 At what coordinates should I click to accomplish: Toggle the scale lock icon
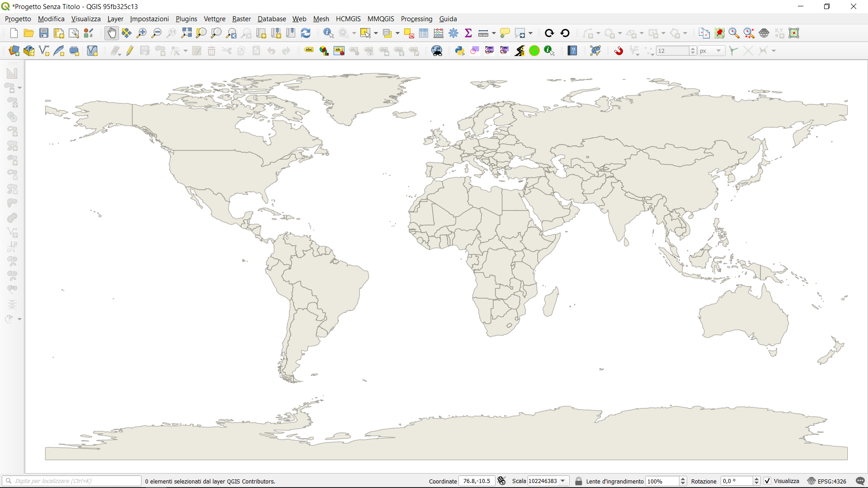click(578, 481)
